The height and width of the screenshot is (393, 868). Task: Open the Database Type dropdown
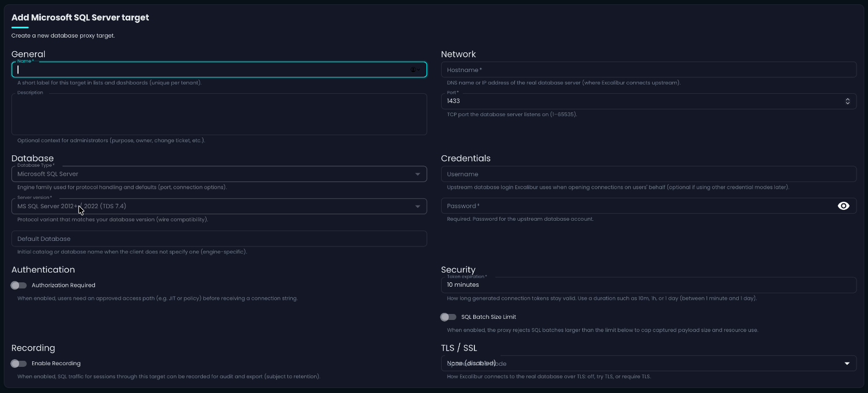click(x=219, y=174)
